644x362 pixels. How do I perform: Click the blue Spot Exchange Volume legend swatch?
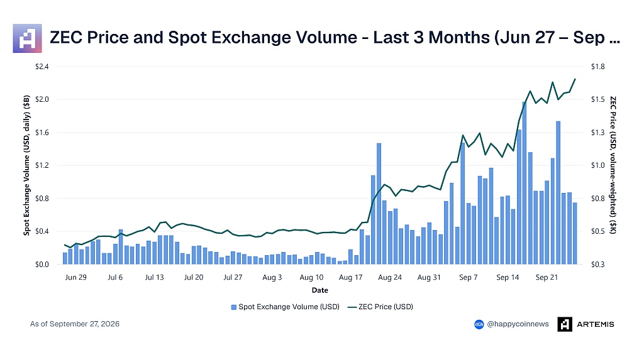[x=234, y=307]
